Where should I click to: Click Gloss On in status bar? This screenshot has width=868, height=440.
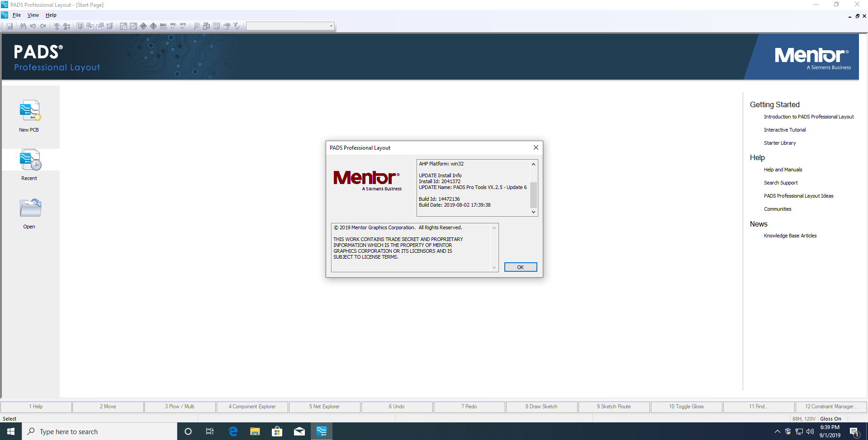tap(830, 419)
